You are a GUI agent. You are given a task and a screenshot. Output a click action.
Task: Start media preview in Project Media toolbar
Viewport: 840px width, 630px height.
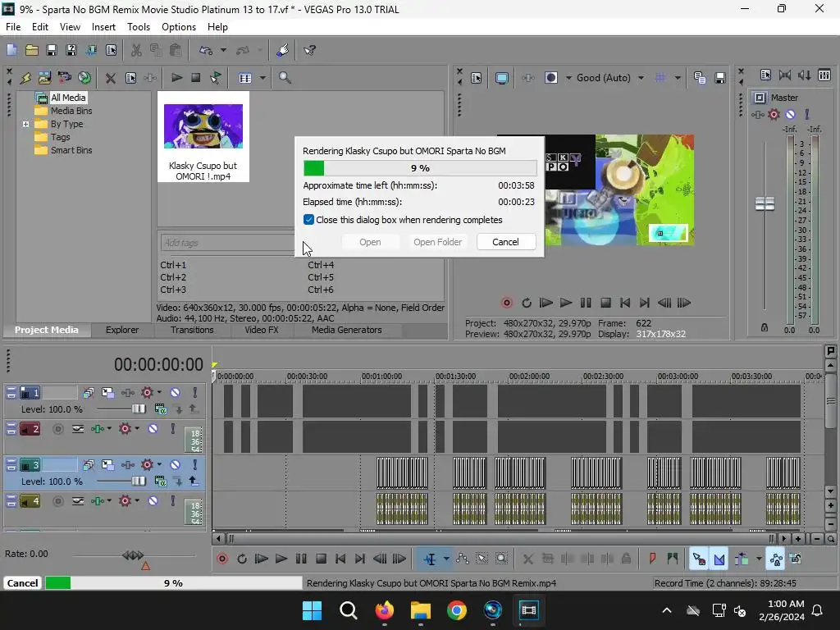[x=176, y=78]
